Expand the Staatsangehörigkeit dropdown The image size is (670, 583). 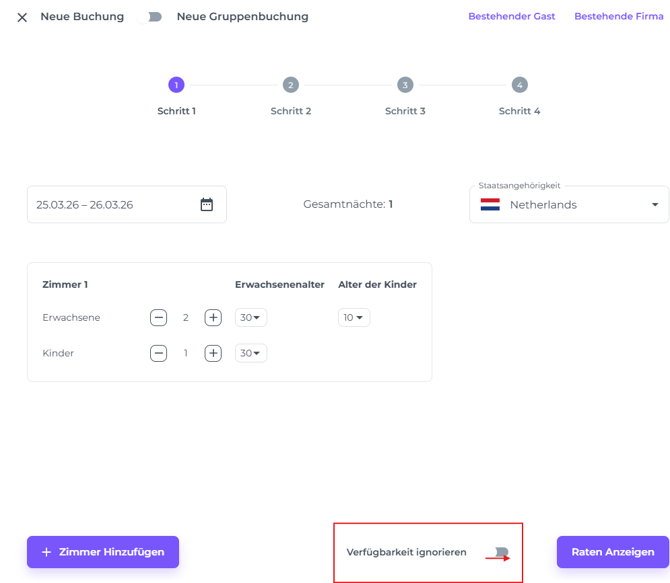click(x=655, y=205)
